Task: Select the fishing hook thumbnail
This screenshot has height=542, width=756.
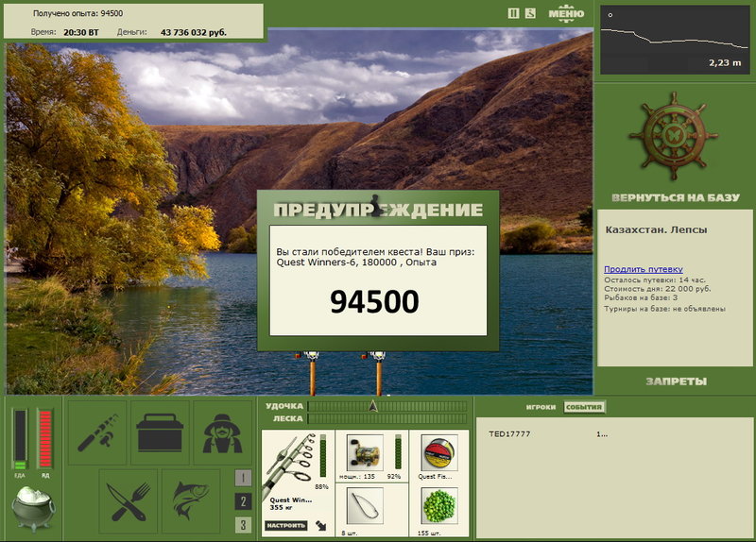Action: [x=365, y=506]
